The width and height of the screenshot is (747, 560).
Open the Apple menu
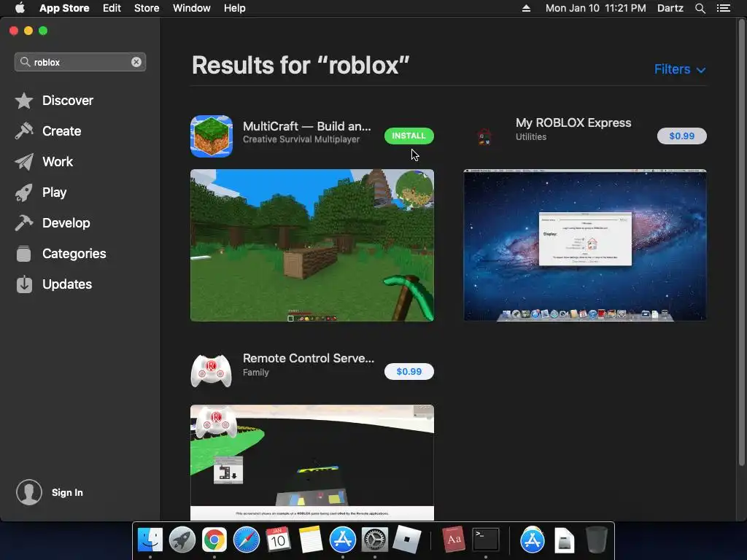[20, 8]
